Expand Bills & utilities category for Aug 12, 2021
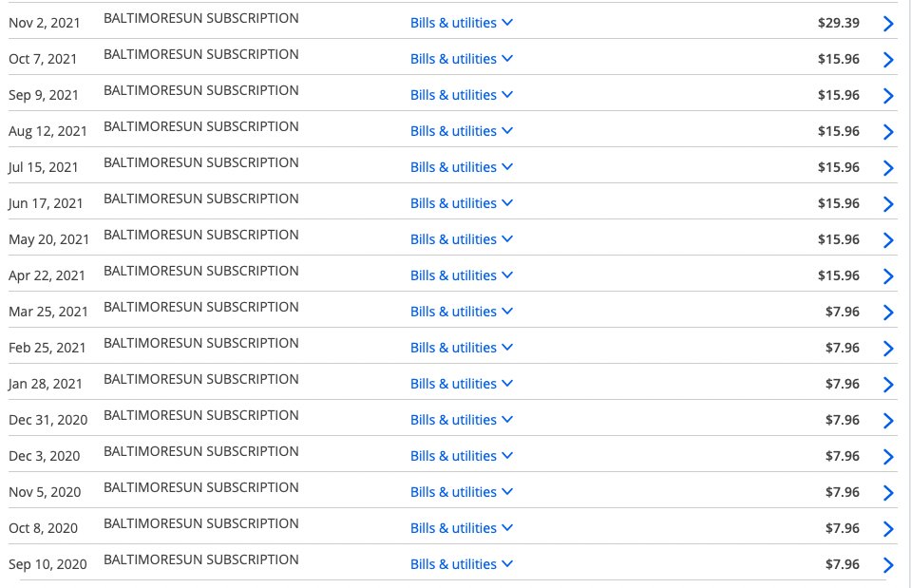Viewport: 911px width, 588px height. point(462,131)
